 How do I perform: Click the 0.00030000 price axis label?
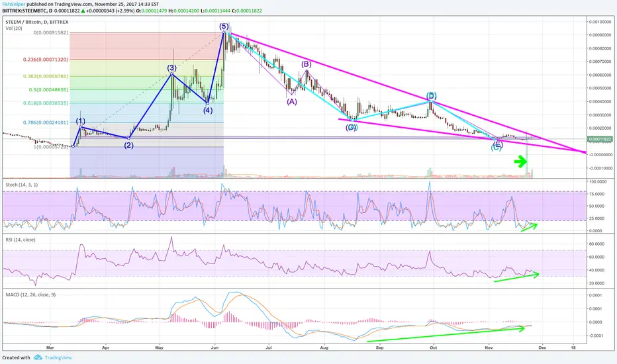tap(600, 115)
